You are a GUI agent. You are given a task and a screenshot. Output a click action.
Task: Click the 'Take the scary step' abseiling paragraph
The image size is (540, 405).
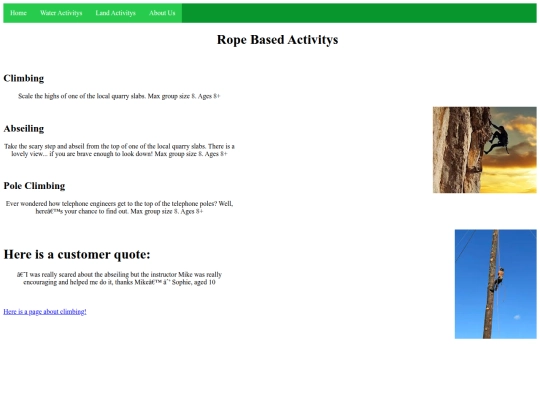[x=119, y=150]
